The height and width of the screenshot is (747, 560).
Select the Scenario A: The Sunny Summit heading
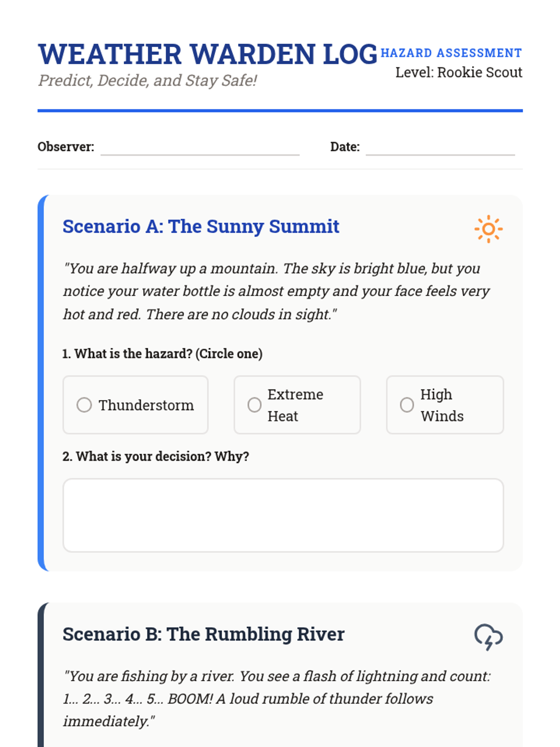click(x=201, y=226)
